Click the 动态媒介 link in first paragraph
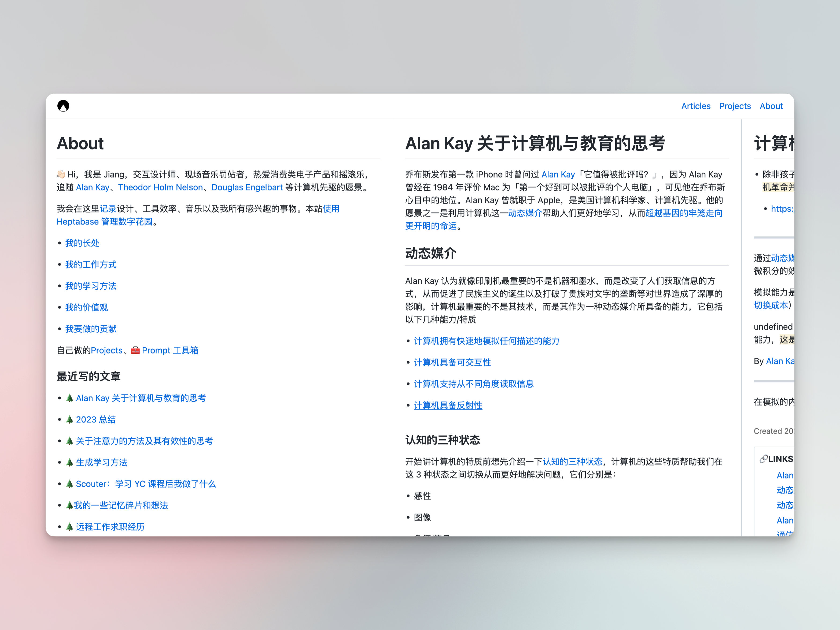This screenshot has width=840, height=630. coord(525,213)
